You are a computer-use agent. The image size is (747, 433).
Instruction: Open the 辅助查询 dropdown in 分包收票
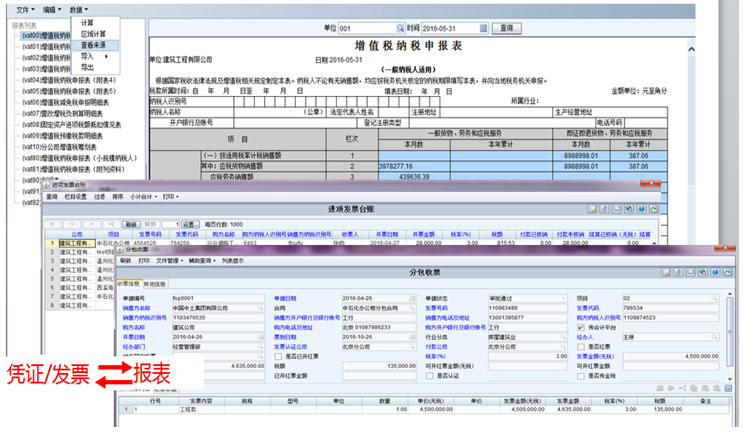[x=202, y=261]
